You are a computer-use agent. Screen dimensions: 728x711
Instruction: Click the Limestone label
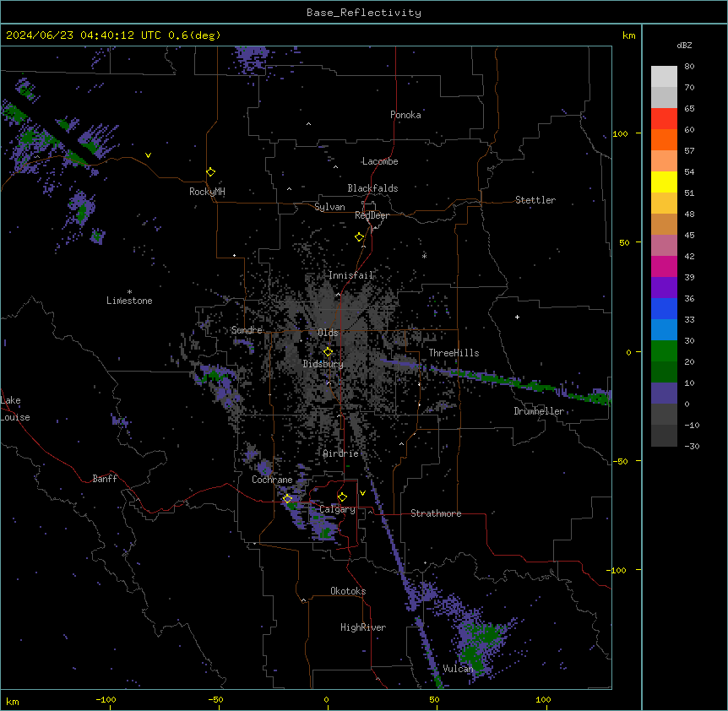[x=129, y=301]
